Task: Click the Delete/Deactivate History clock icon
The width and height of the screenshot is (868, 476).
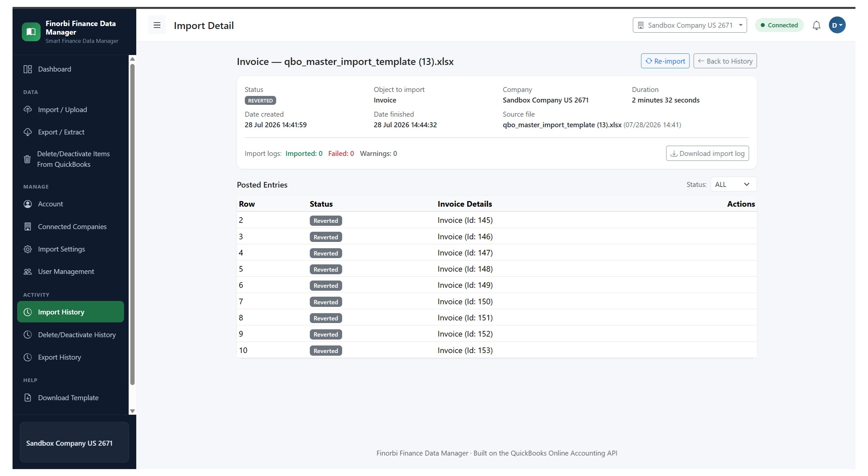Action: pos(28,335)
